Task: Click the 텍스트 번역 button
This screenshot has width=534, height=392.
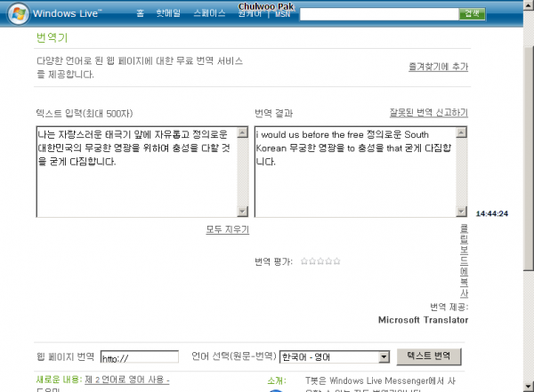Action: coord(429,356)
